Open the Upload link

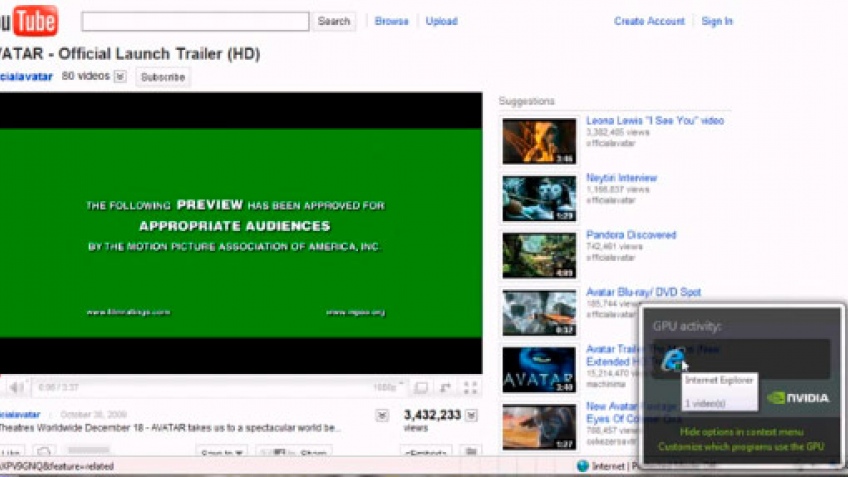[x=441, y=21]
